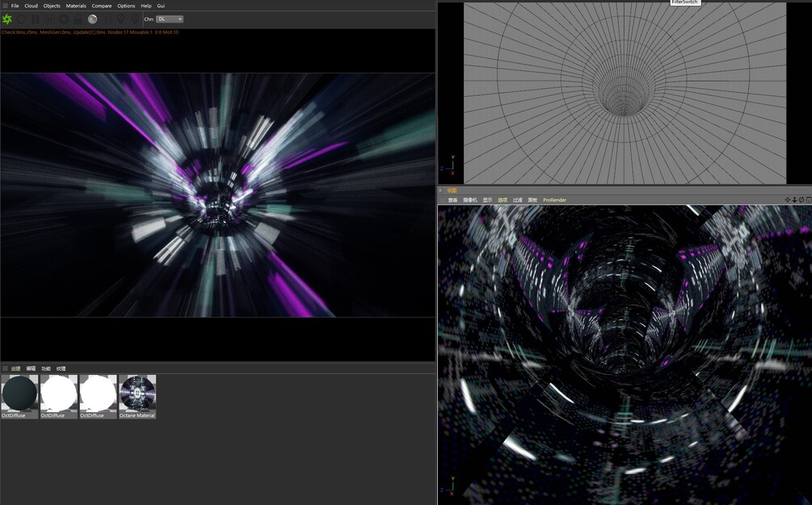Open the 过滤 viewport menu
Screen dimensions: 812x505
518,200
